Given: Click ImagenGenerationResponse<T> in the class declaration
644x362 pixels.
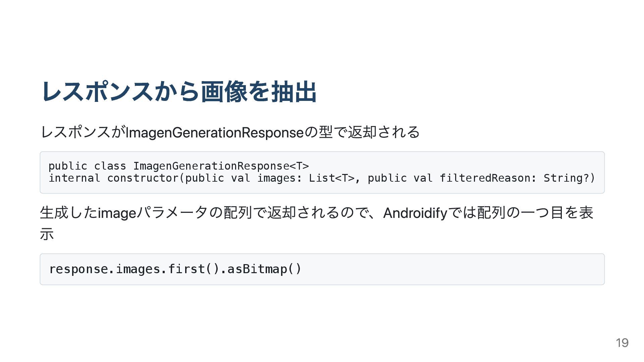Looking at the screenshot, I should 221,166.
